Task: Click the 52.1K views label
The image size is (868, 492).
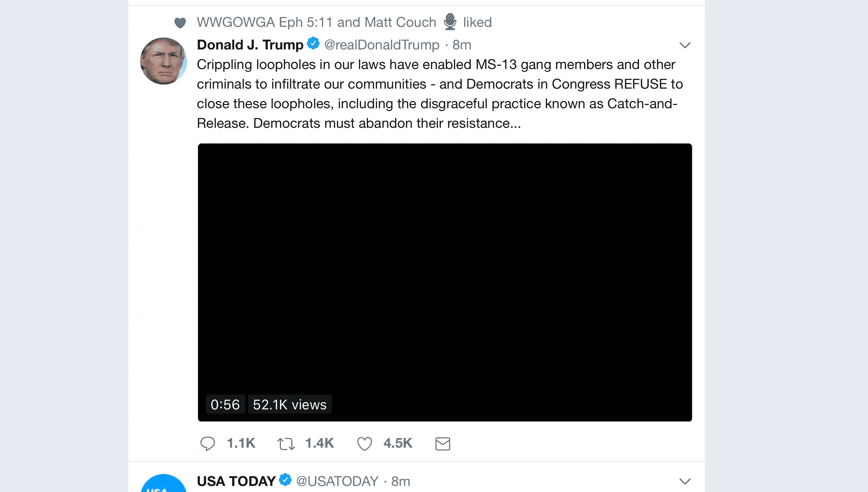Action: point(289,405)
